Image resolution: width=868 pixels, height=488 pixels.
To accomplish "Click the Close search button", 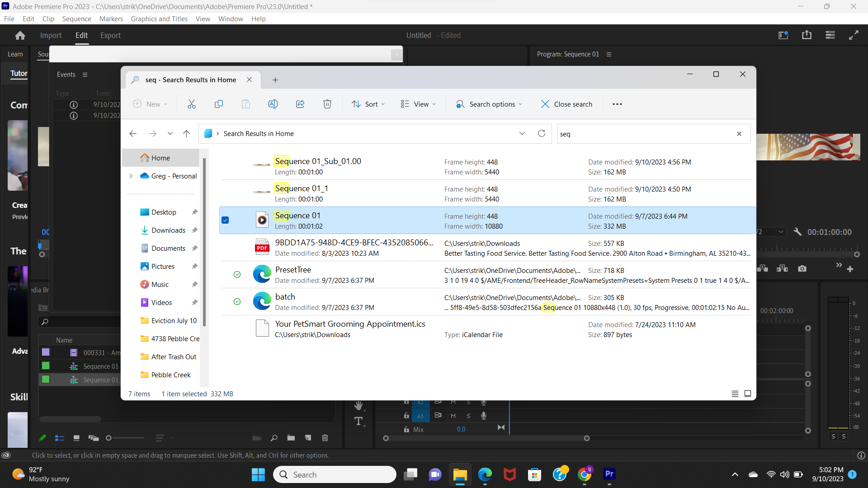I will coord(566,104).
